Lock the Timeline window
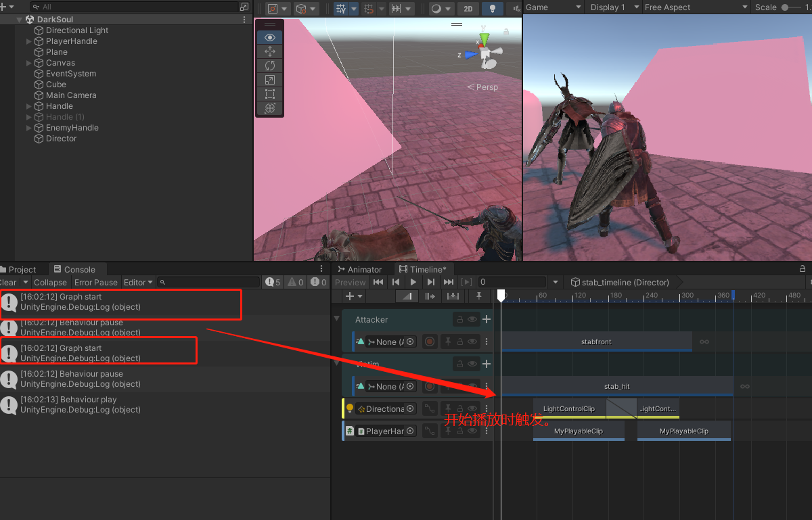Viewport: 812px width, 520px height. pyautogui.click(x=803, y=269)
